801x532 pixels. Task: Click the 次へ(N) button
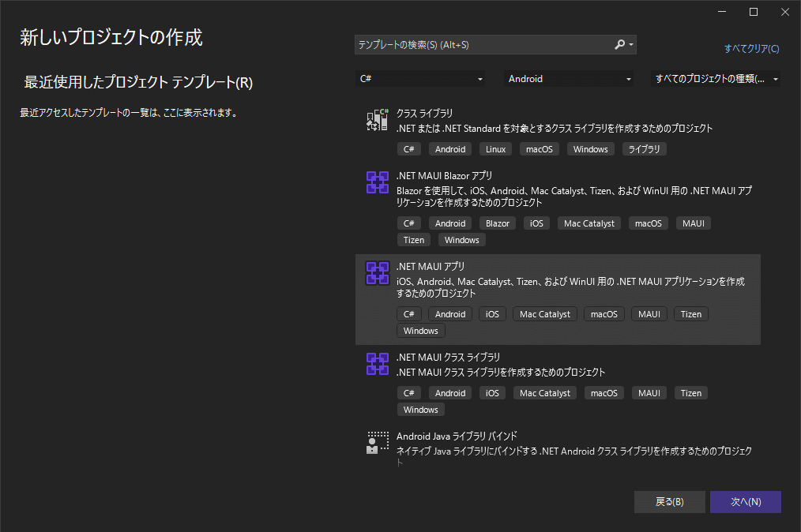pyautogui.click(x=746, y=502)
